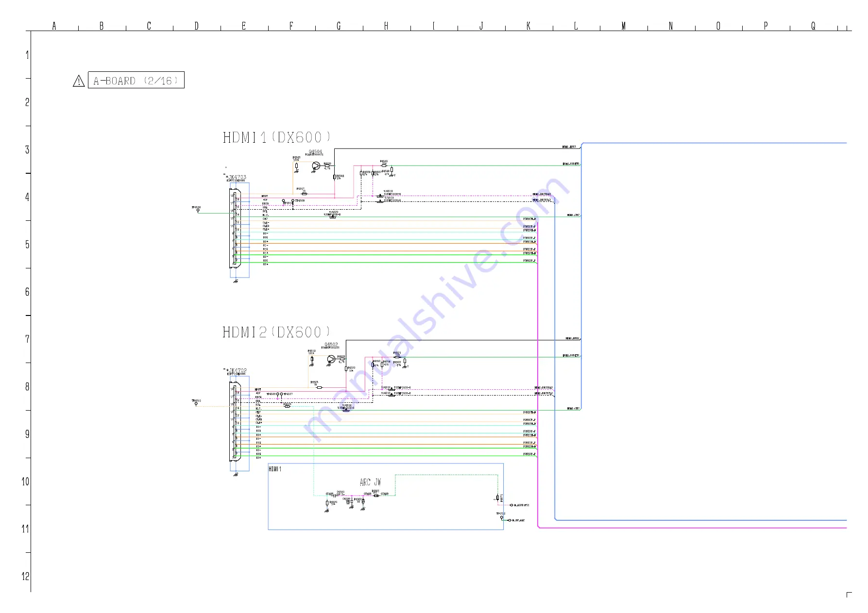Click row number 11 in the left ruler
The width and height of the screenshot is (868, 613).
(25, 529)
